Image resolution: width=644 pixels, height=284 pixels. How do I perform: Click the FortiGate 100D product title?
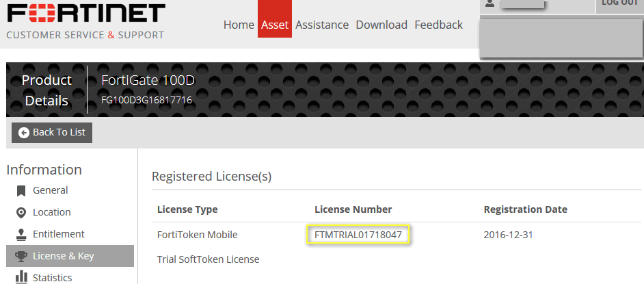click(x=148, y=81)
